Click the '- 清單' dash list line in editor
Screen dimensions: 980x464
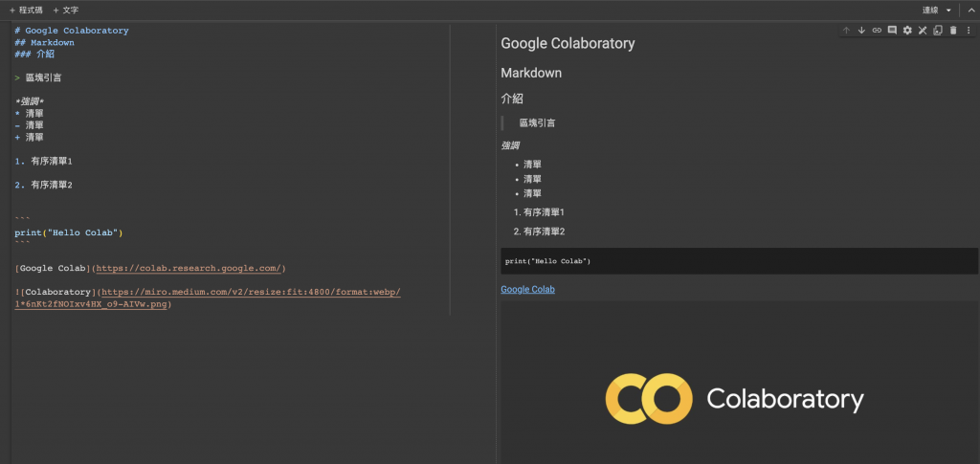[30, 125]
